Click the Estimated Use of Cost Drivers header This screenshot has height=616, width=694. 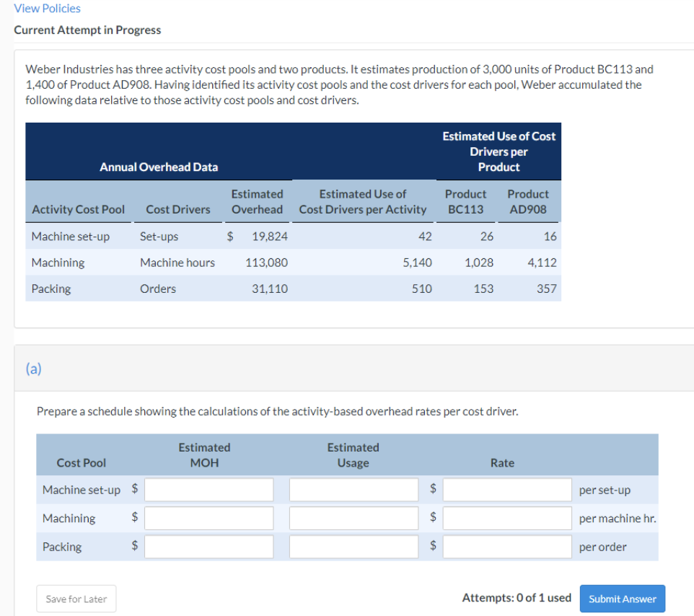click(x=363, y=201)
